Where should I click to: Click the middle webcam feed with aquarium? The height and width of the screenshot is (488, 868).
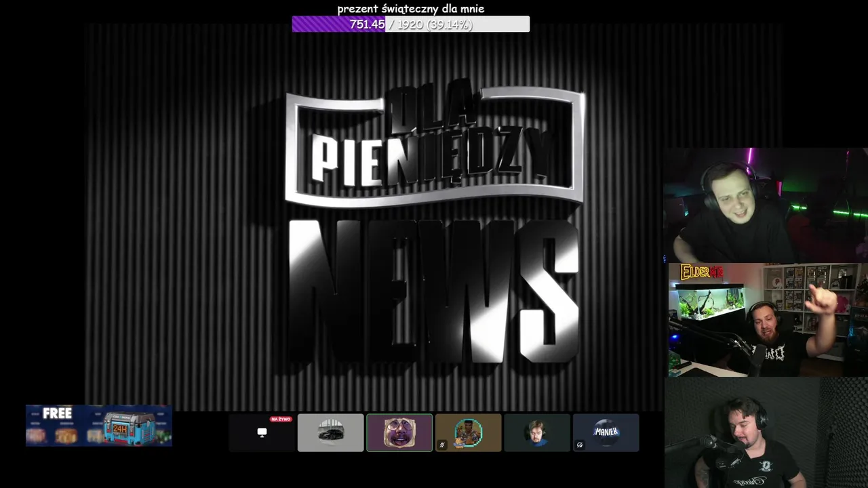click(768, 320)
